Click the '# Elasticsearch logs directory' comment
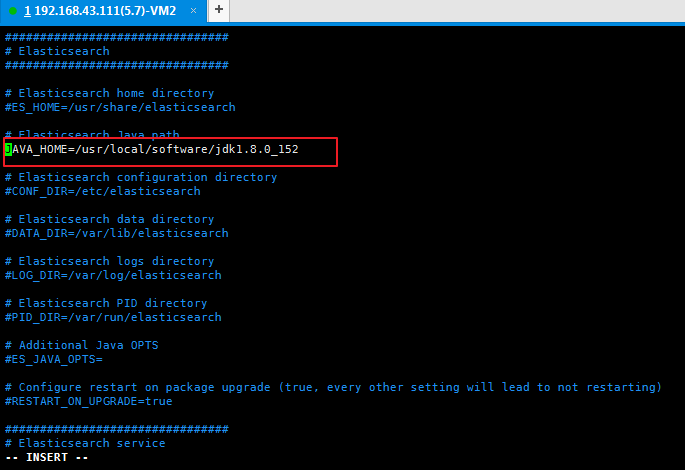The image size is (685, 470). (110, 261)
